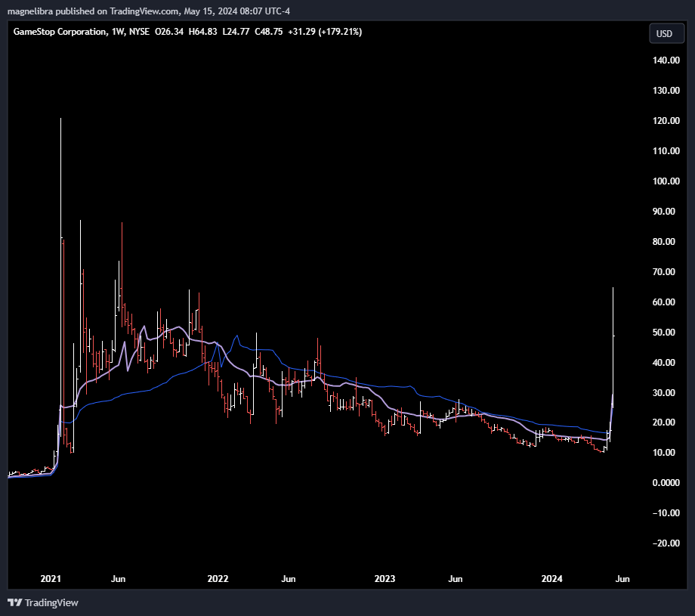
Task: Click the −20.00 price axis label
Action: click(x=666, y=543)
